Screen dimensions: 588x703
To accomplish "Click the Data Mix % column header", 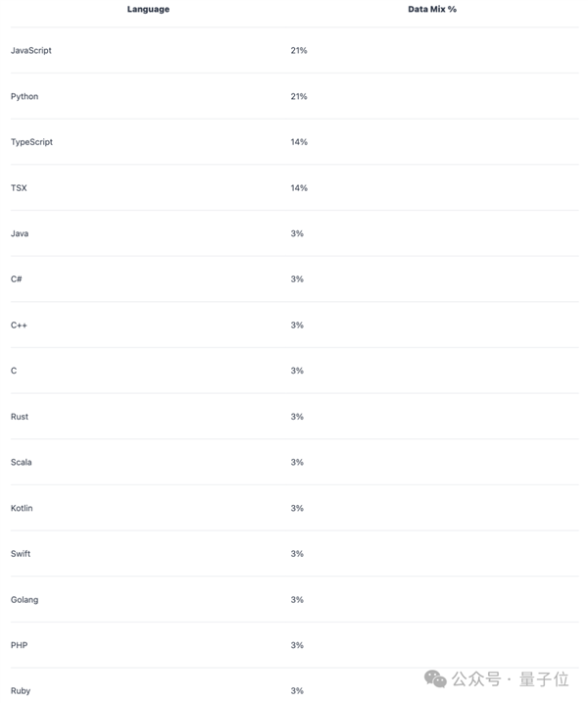I will (x=432, y=9).
